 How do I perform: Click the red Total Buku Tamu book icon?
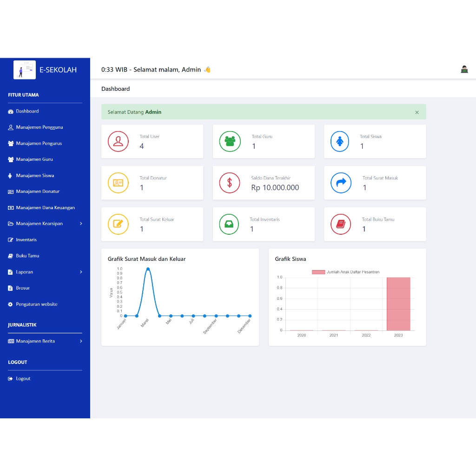click(x=341, y=225)
